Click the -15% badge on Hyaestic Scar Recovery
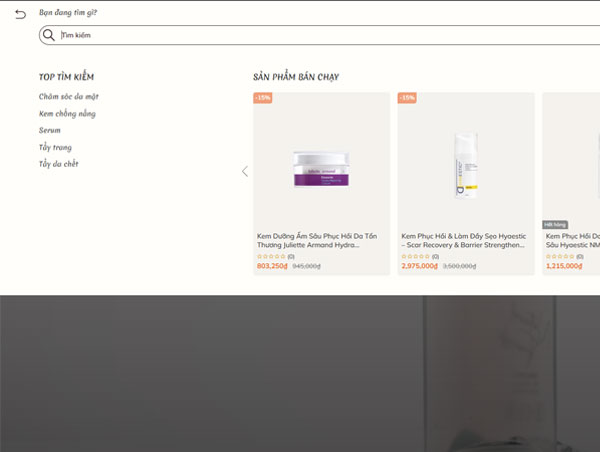600x452 pixels. pos(407,98)
